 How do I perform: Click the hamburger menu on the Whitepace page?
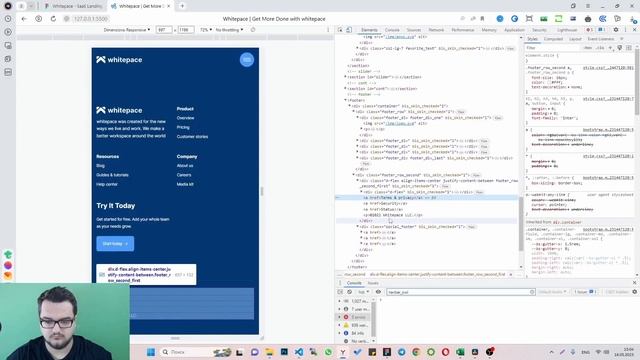point(247,60)
